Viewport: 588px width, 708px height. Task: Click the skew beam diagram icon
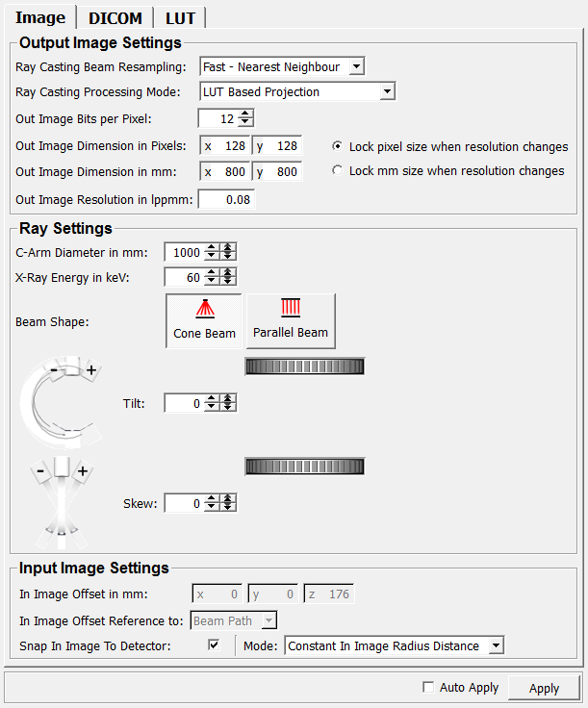62,496
